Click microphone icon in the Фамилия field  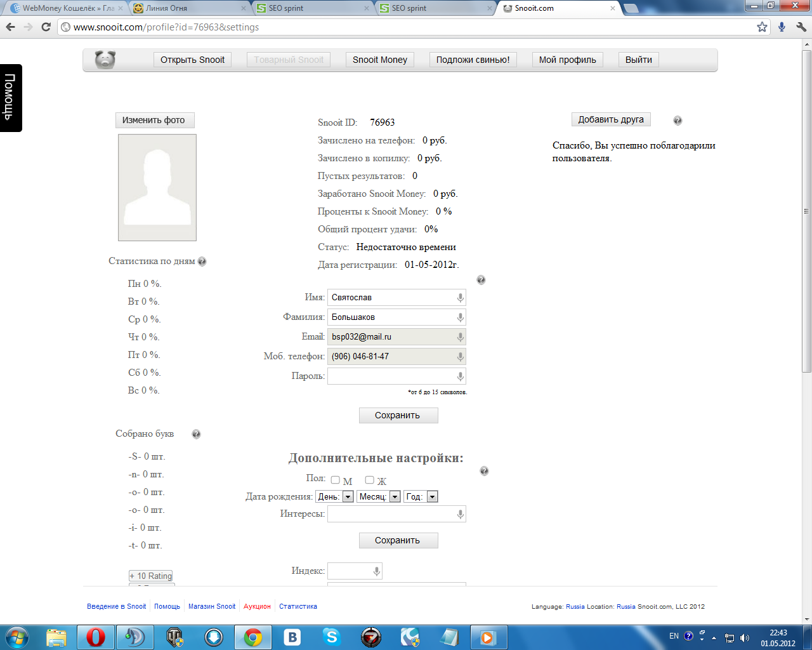pos(461,317)
